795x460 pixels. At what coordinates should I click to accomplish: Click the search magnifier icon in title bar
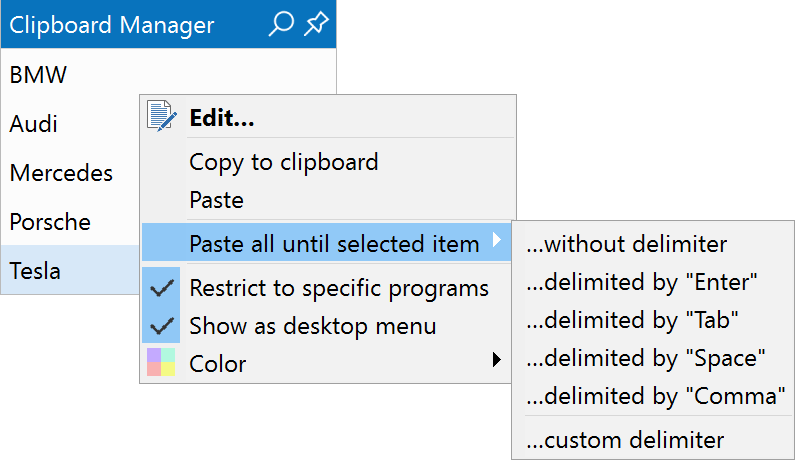281,24
